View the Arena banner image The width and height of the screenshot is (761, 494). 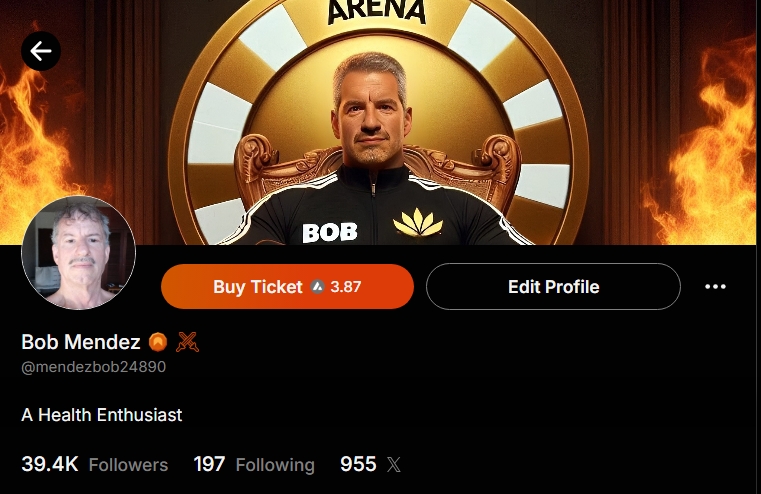(x=380, y=122)
